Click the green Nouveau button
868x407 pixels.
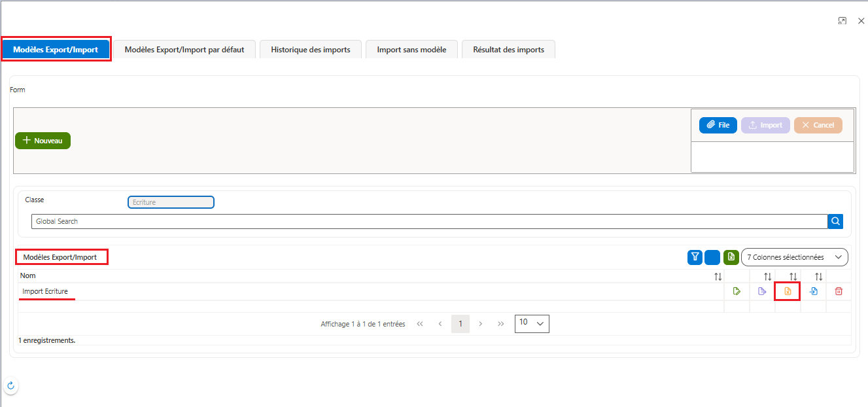43,141
